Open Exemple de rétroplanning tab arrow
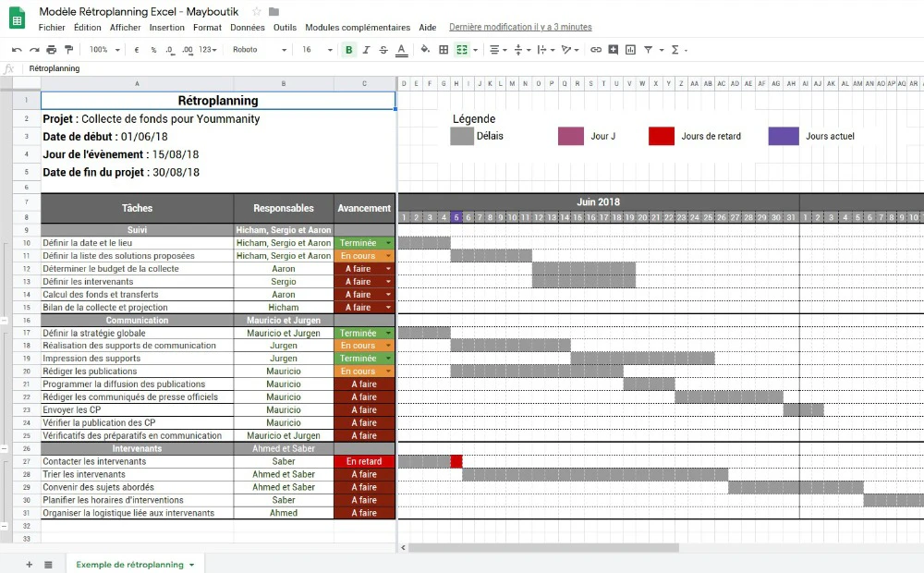Image resolution: width=924 pixels, height=573 pixels. click(x=191, y=565)
